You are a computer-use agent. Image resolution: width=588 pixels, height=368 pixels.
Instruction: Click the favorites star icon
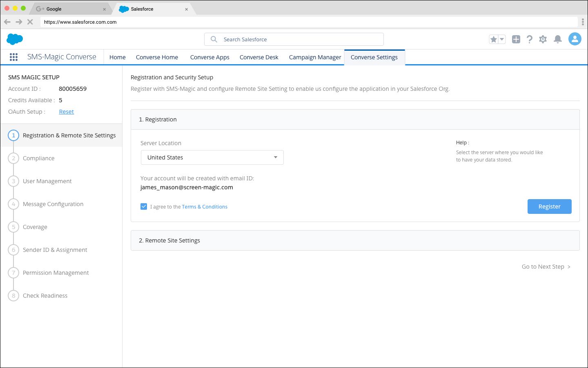[494, 39]
